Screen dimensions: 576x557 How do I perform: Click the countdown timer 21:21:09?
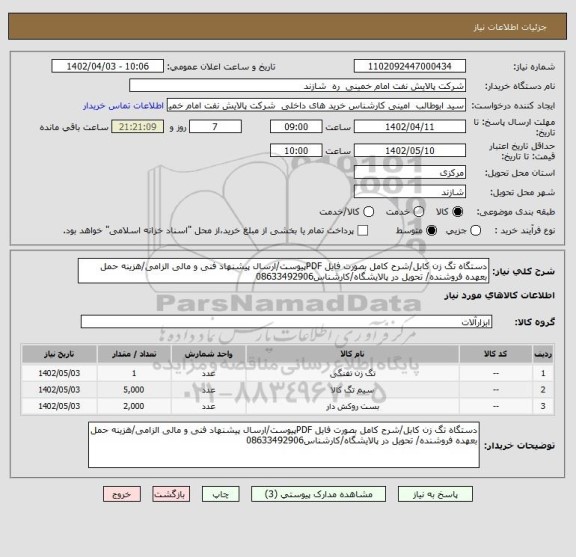138,127
